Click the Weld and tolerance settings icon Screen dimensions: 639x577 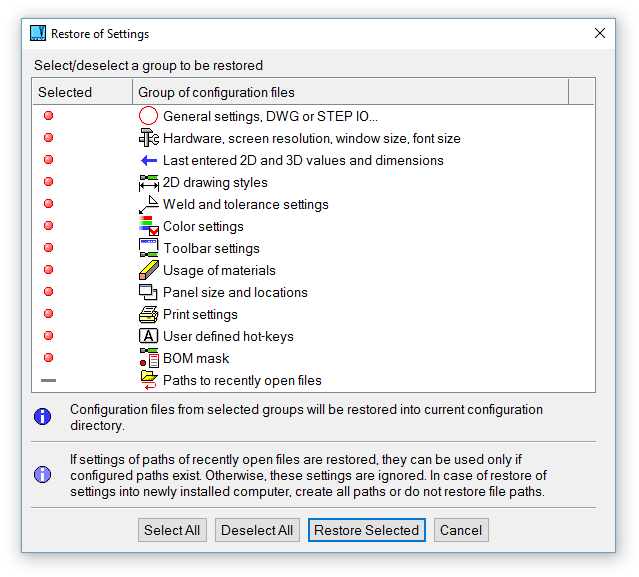[148, 204]
